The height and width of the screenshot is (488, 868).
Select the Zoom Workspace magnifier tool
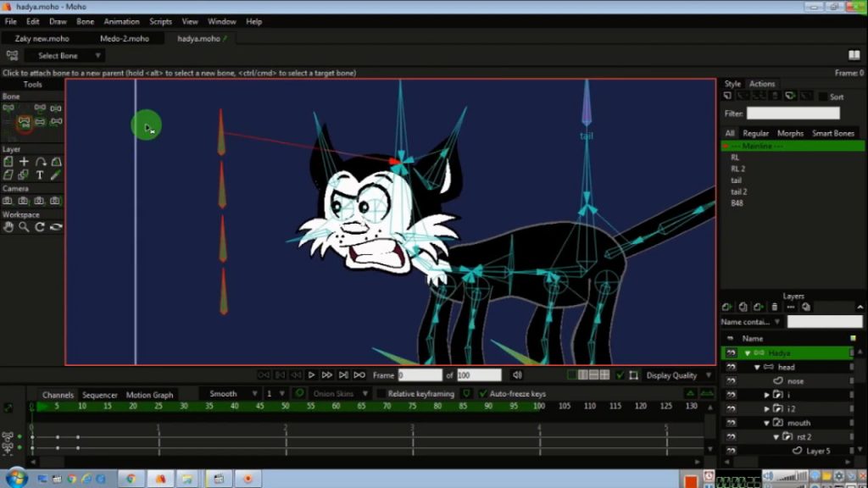24,227
